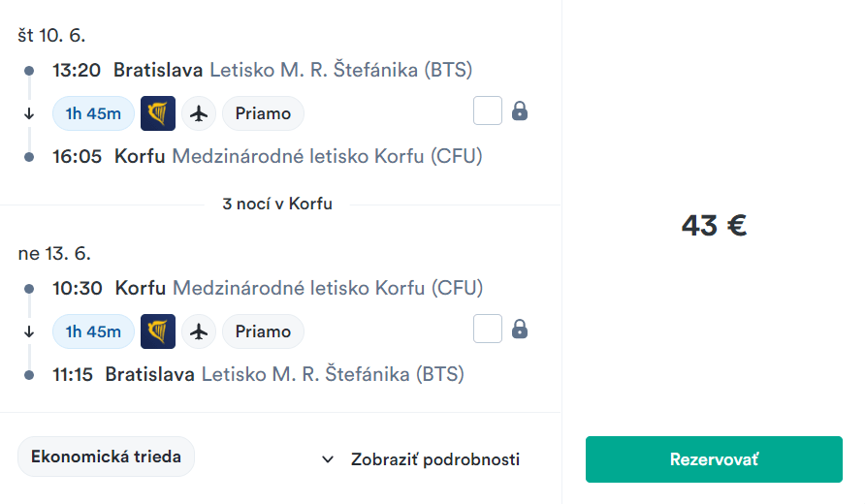Click Ryanair logo on outbound Bratislava flight
The image size is (865, 504).
tap(158, 113)
